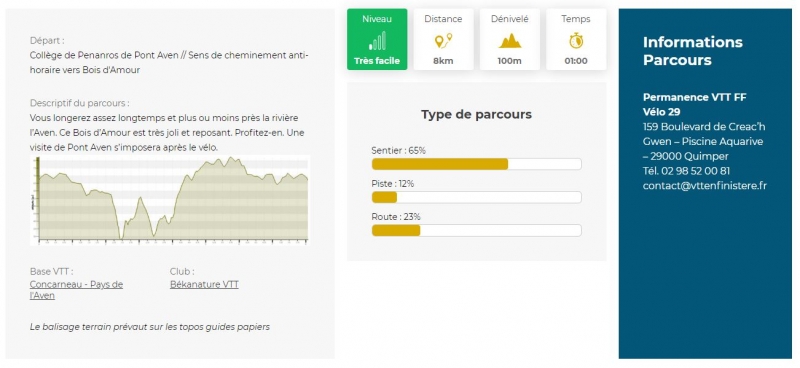Click the Descriptif du parcours label
The image size is (800, 368).
(80, 103)
